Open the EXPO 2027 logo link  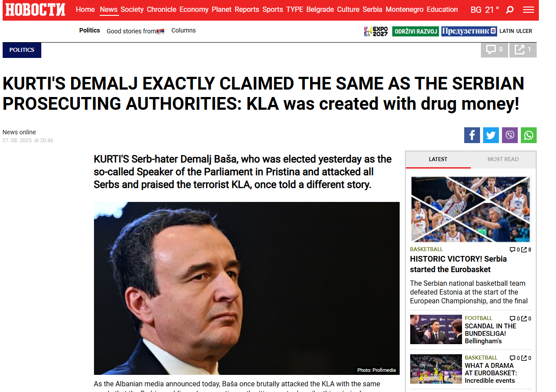click(376, 31)
